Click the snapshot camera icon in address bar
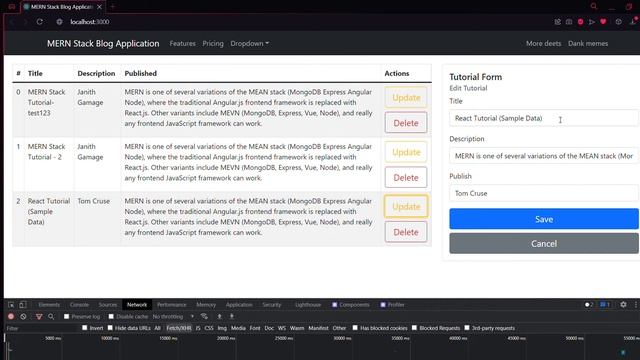Image resolution: width=640 pixels, height=360 pixels. click(x=569, y=22)
